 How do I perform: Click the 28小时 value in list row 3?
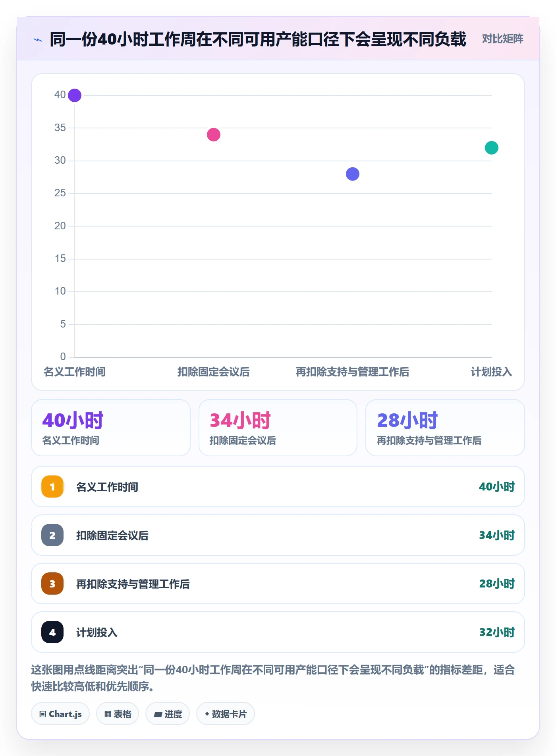[x=497, y=584]
